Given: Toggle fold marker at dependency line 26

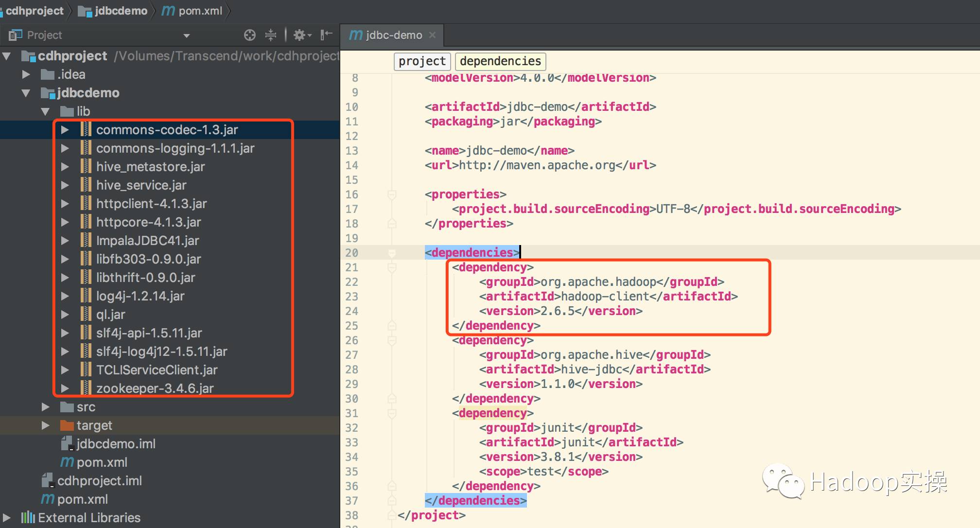Looking at the screenshot, I should tap(392, 340).
